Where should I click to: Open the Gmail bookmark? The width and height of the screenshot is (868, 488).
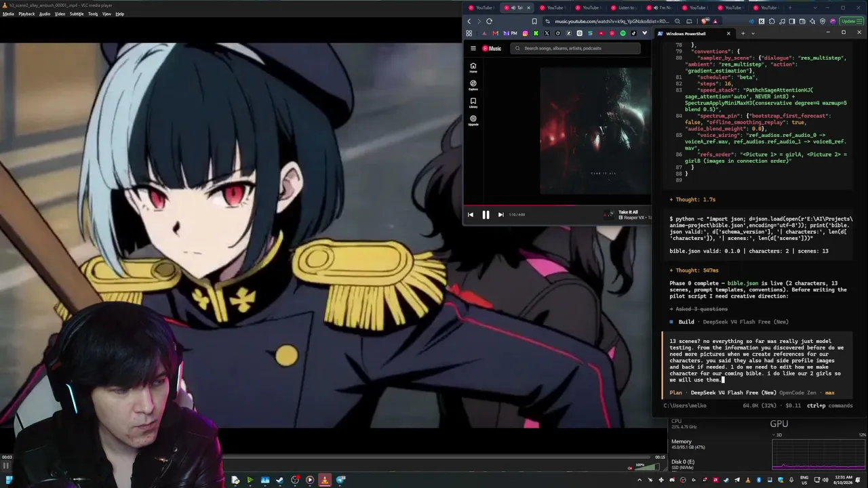495,33
